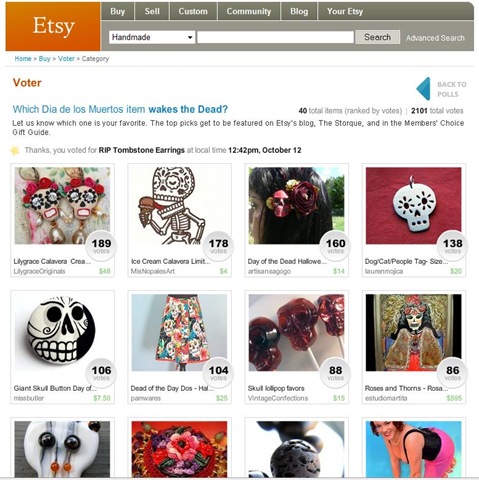Screen dimensions: 479x480
Task: Click the search text field
Action: pyautogui.click(x=275, y=37)
